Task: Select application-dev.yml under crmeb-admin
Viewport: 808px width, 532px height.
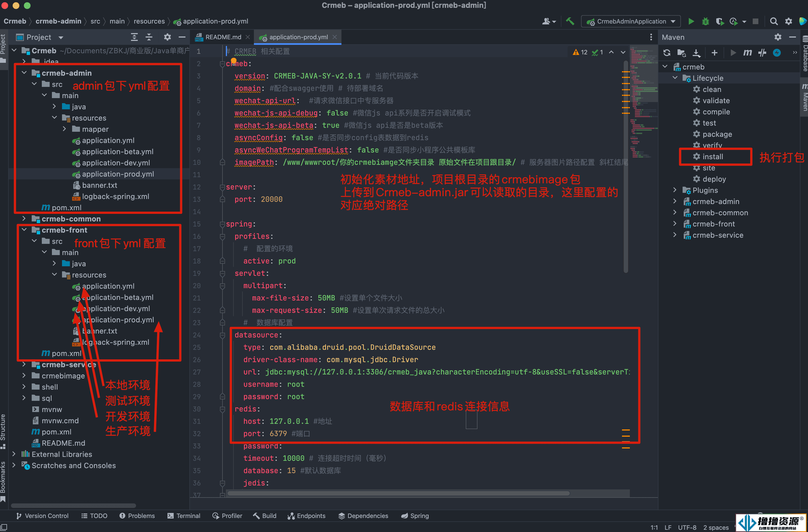Action: click(x=116, y=163)
